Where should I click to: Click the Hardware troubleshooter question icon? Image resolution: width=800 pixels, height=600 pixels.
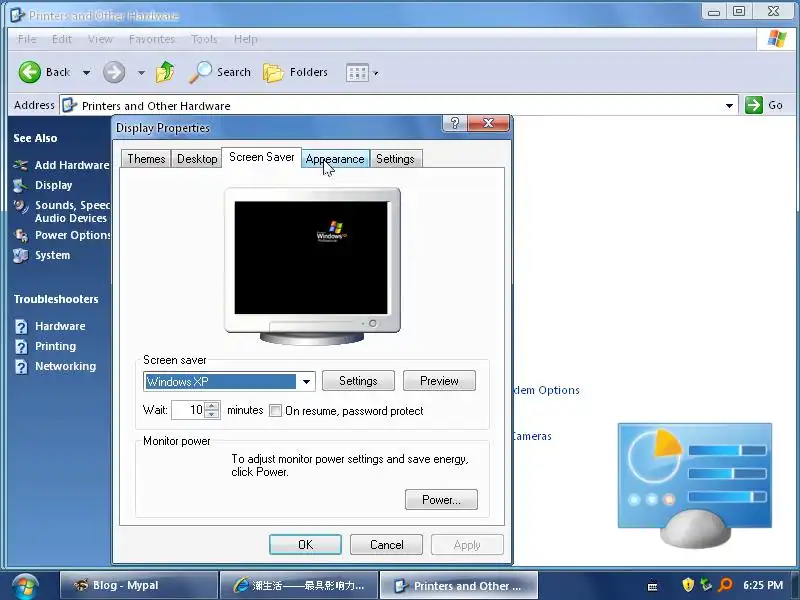tap(21, 326)
